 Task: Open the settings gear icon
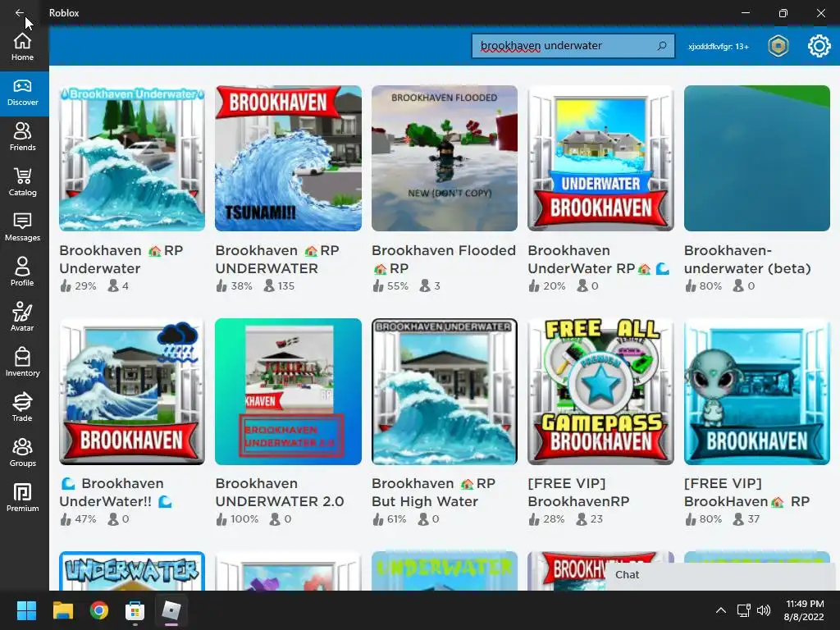point(819,46)
